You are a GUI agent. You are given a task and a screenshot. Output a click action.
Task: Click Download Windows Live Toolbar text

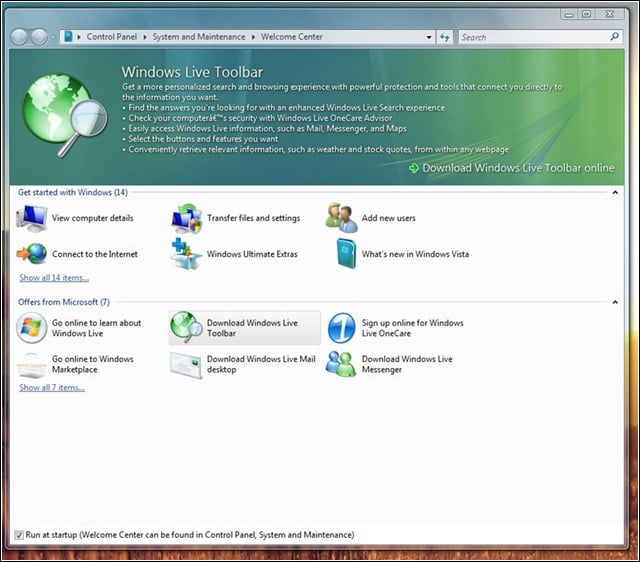coord(252,328)
